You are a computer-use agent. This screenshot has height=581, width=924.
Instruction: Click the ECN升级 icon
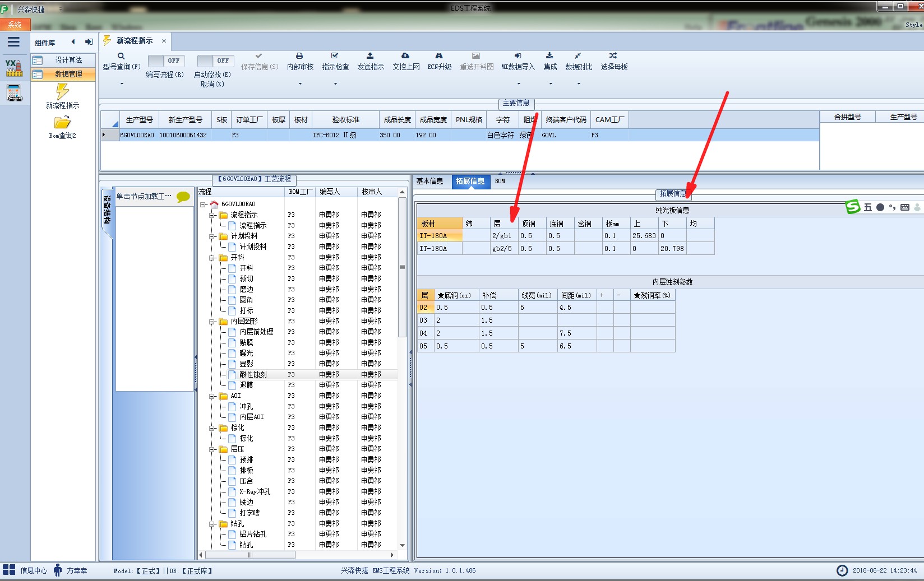[x=439, y=56]
